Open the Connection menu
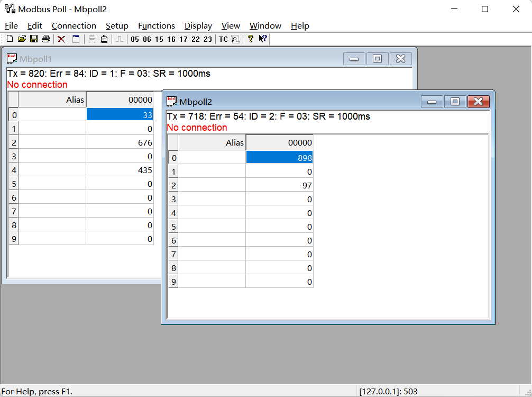Viewport: 532px width, 397px height. 74,26
